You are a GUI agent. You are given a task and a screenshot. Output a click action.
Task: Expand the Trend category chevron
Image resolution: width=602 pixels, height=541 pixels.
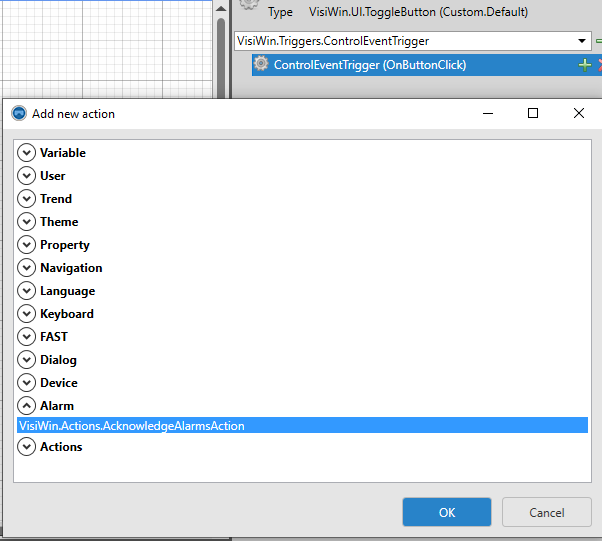(x=27, y=199)
